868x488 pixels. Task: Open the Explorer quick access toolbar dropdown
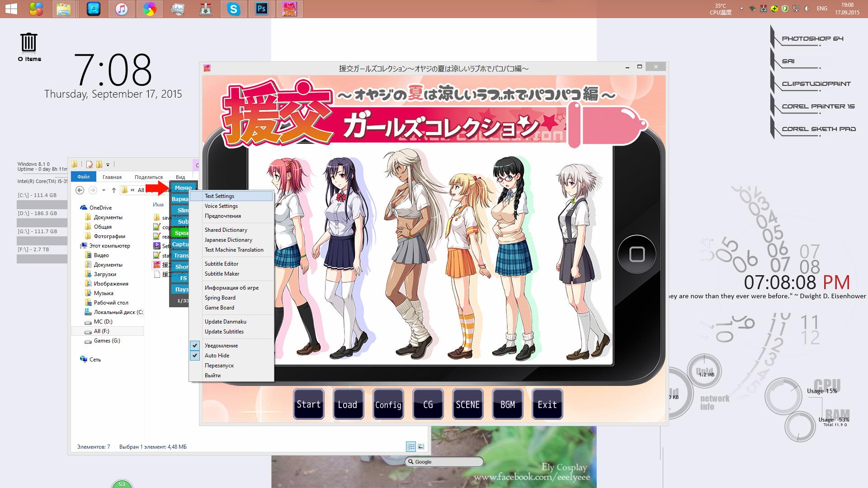click(x=108, y=164)
